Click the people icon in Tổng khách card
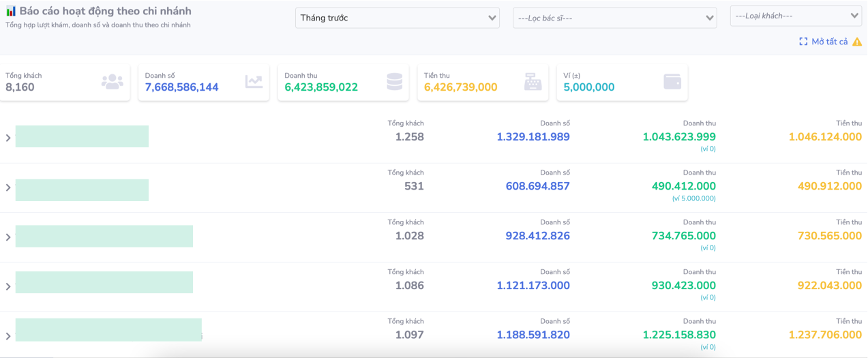This screenshot has width=868, height=358. (x=112, y=82)
